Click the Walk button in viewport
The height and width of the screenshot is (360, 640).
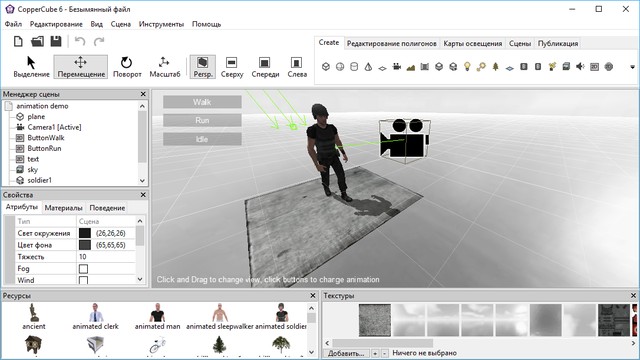pyautogui.click(x=202, y=102)
